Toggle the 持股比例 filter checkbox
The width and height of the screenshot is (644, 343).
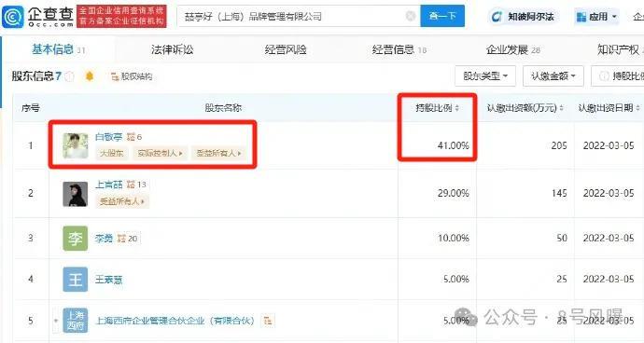[x=604, y=75]
